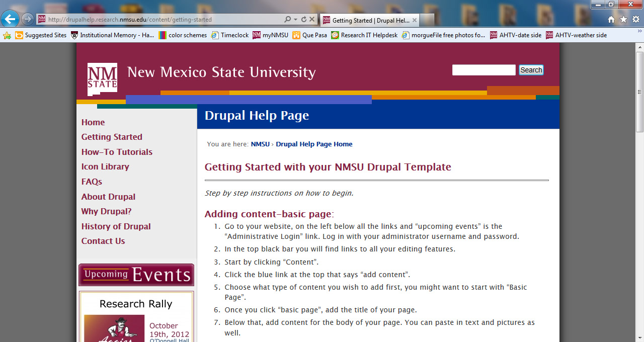
Task: Open Contact Us sidebar link
Action: coord(103,241)
